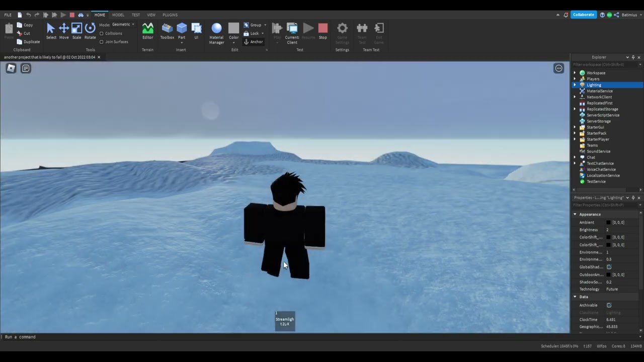Screen dimensions: 644x362
Task: Switch to the VIEW ribbon tab
Action: click(151, 15)
